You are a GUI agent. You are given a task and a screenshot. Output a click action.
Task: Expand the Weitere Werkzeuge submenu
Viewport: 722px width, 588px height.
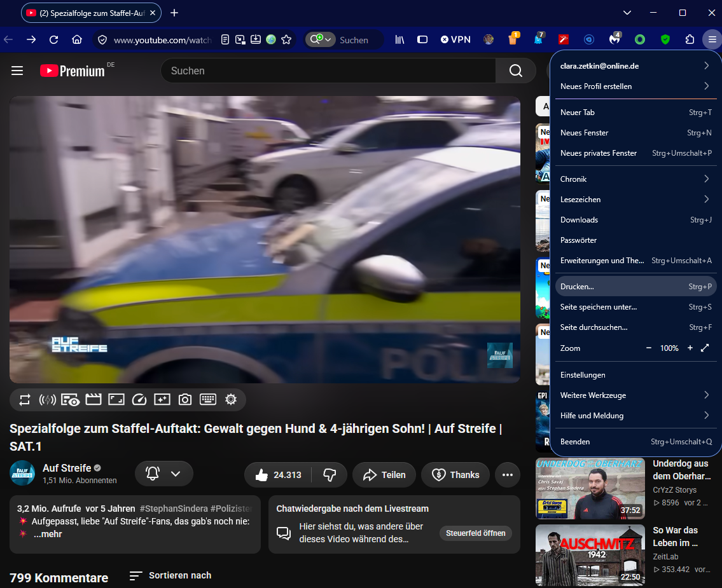[x=635, y=395]
